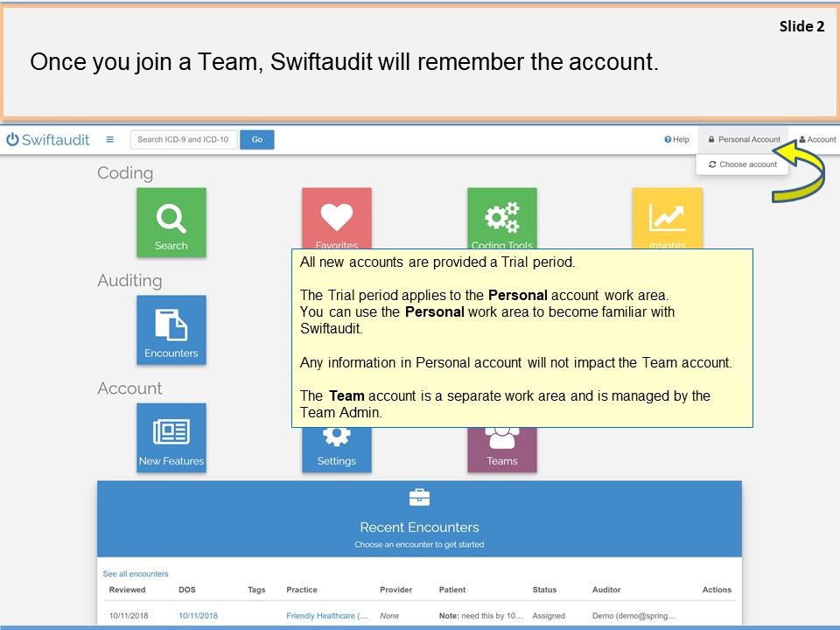
Task: Expand the Personal Account dropdown
Action: [743, 139]
